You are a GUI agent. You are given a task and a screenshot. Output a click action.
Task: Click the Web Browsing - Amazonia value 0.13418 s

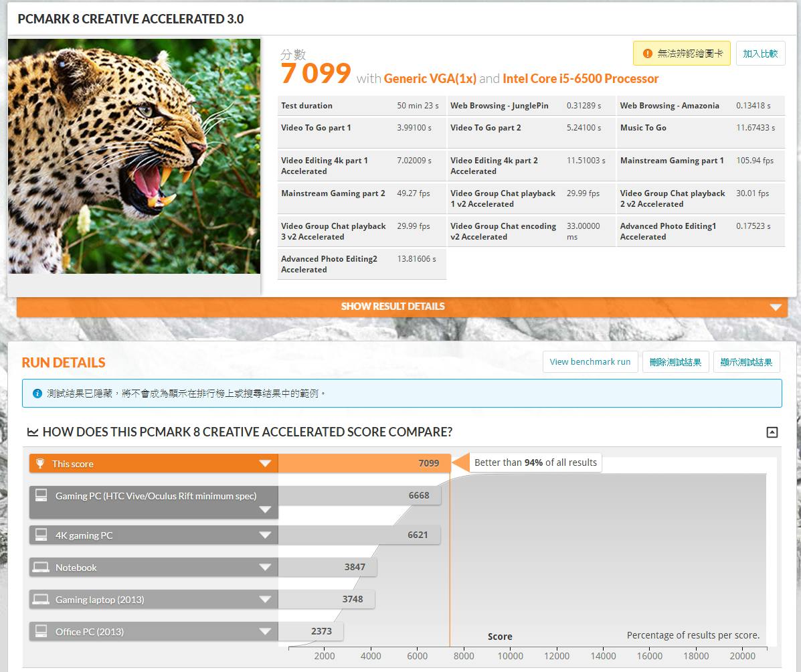click(753, 106)
